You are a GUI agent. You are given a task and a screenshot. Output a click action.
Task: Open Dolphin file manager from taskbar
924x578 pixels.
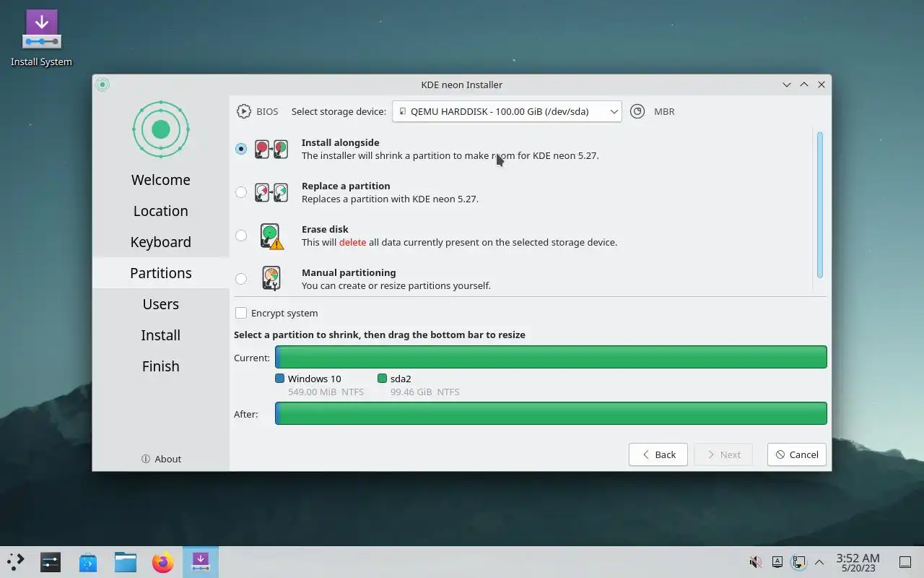click(x=126, y=561)
